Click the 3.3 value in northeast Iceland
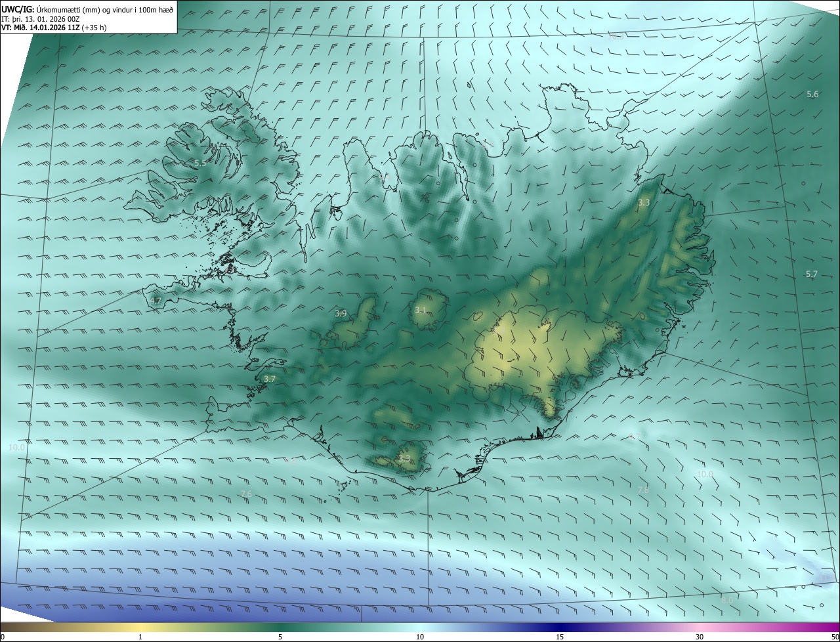 (x=644, y=202)
